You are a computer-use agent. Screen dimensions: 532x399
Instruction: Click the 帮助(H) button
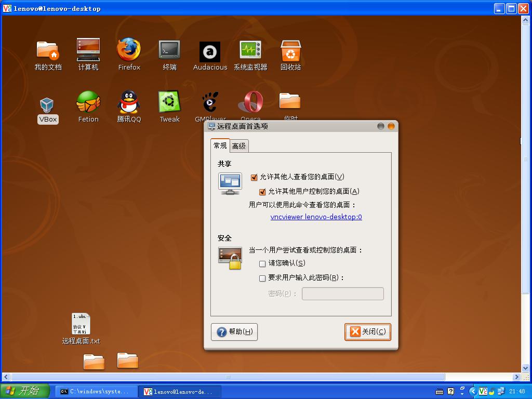234,332
